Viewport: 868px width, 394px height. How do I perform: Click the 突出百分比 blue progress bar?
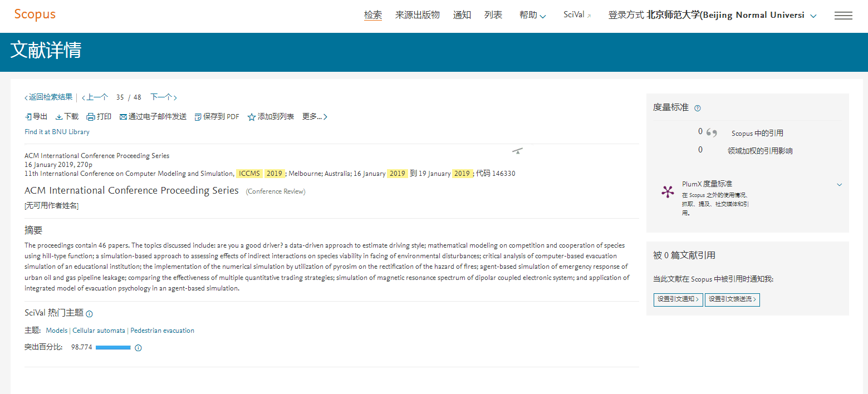coord(113,348)
